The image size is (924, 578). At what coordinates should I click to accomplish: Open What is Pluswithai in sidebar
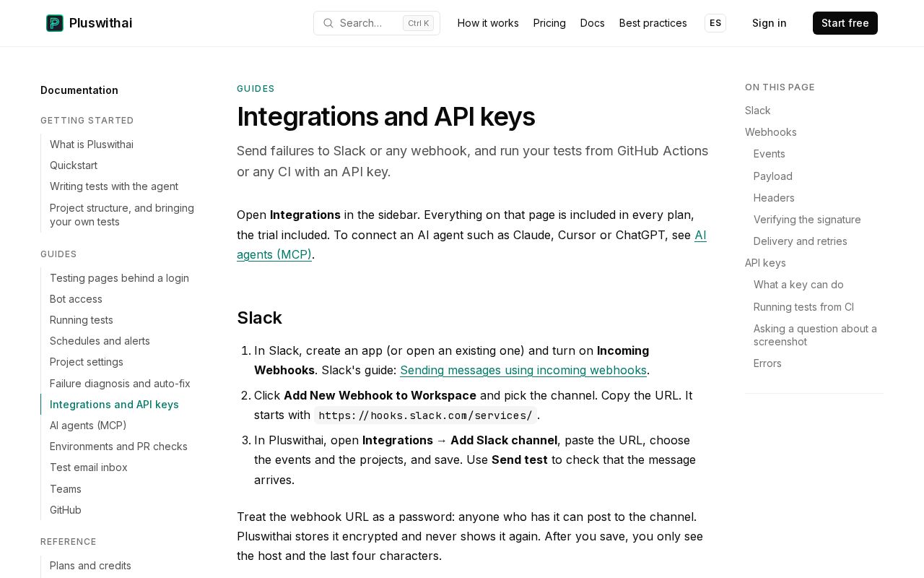(x=92, y=144)
